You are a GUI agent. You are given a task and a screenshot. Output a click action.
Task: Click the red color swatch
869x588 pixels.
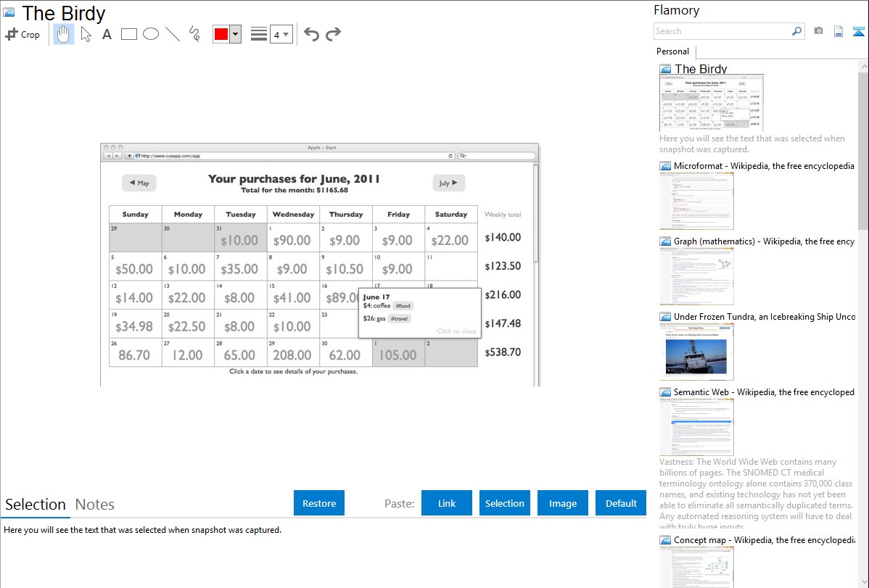221,34
